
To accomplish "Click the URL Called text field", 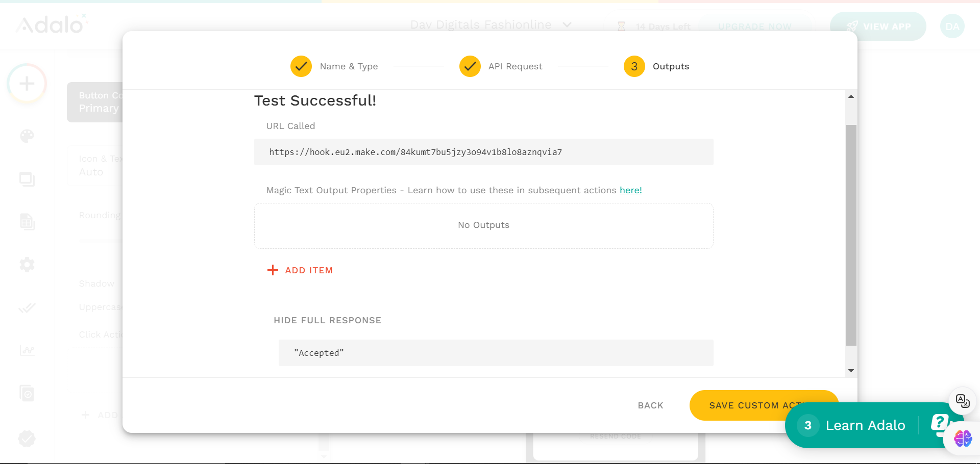I will (x=483, y=152).
